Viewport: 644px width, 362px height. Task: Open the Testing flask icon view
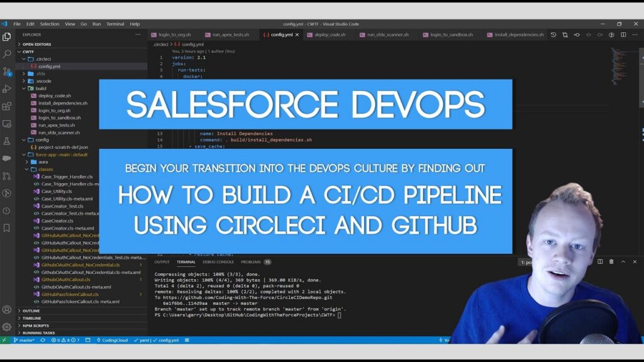(x=6, y=141)
